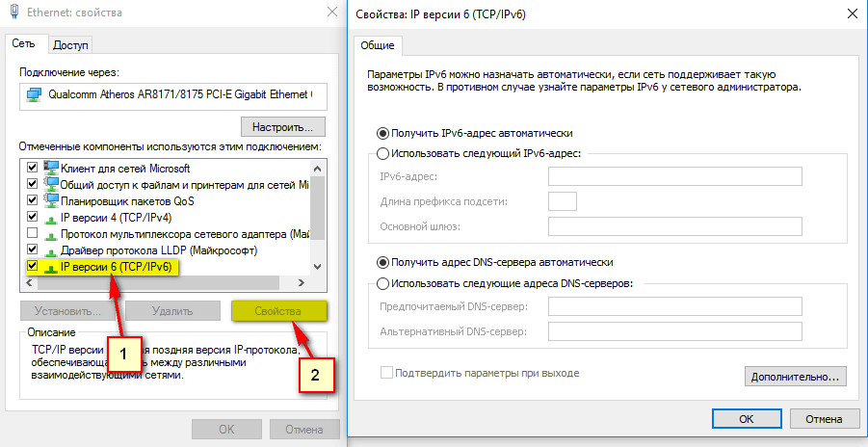The width and height of the screenshot is (868, 447).
Task: Click the horizontal scroll left arrow
Action: [x=28, y=283]
